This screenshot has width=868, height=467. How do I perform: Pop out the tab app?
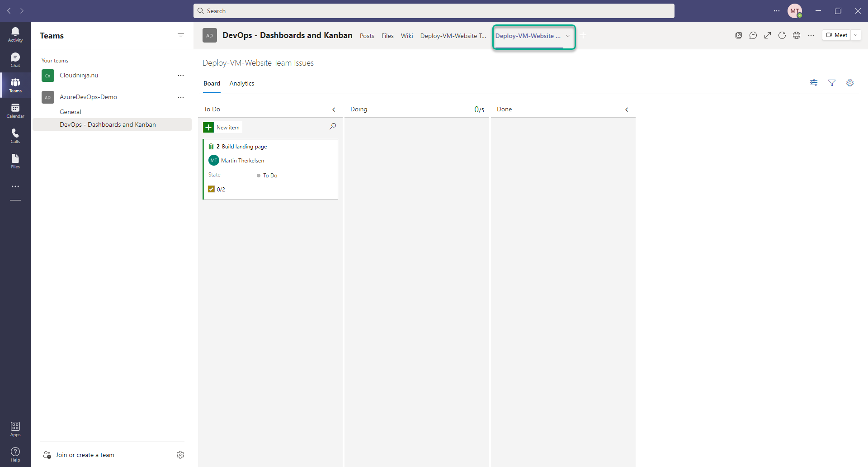739,35
